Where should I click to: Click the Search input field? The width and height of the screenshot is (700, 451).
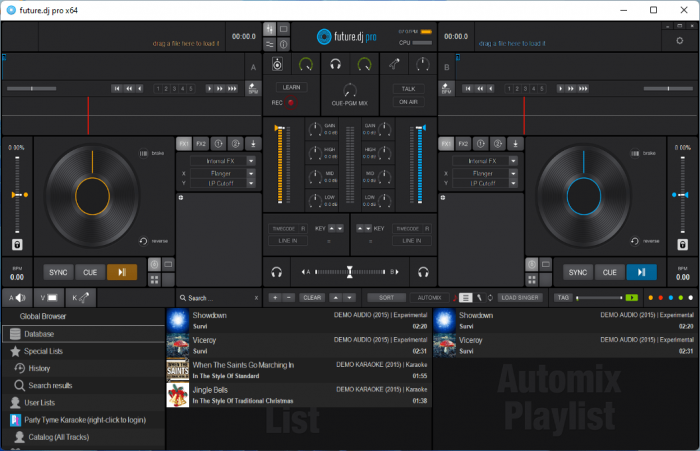(x=215, y=298)
